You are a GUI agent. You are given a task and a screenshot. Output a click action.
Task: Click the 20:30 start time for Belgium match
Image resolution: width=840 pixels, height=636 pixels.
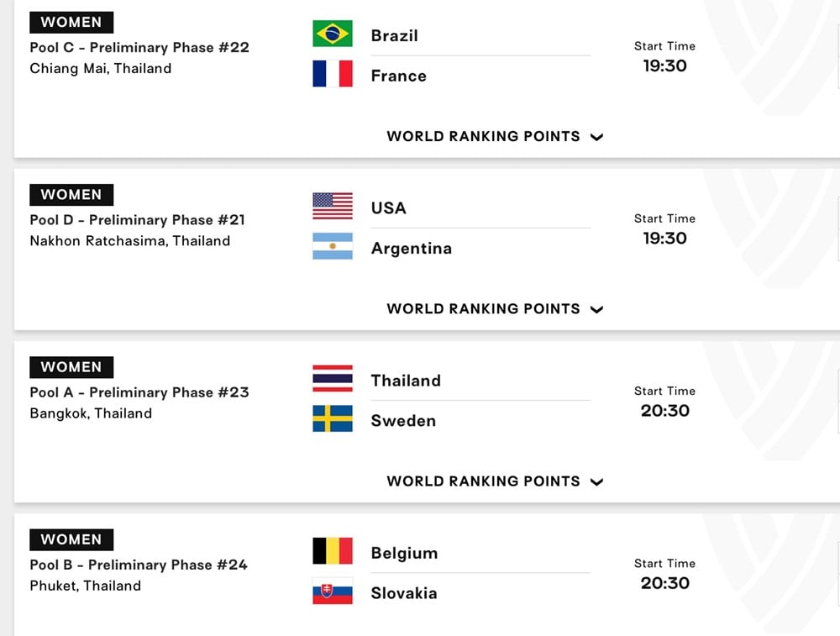[664, 584]
